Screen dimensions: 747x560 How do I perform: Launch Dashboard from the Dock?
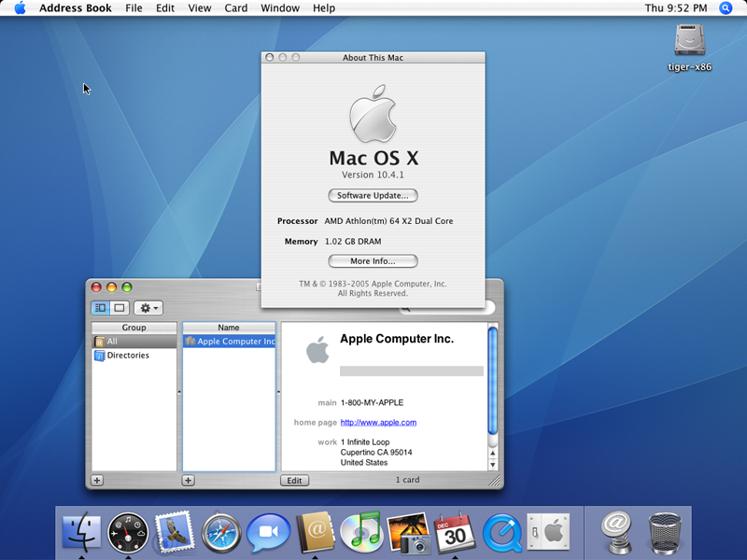[x=128, y=533]
